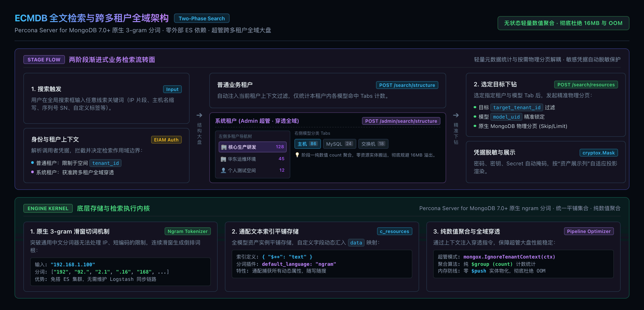Click the 1. 搜索触发 heading
This screenshot has width=644, height=310.
click(x=46, y=89)
